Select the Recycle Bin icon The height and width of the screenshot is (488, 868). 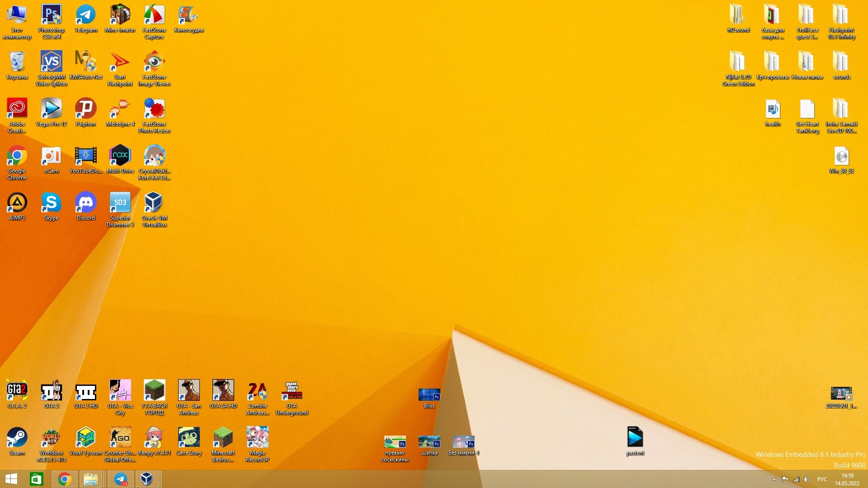pos(17,62)
